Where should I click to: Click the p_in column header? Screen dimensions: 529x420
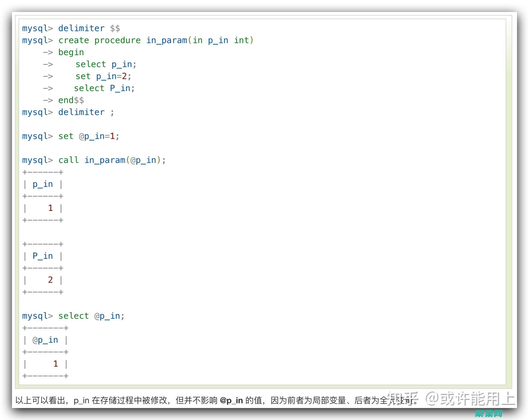point(43,184)
